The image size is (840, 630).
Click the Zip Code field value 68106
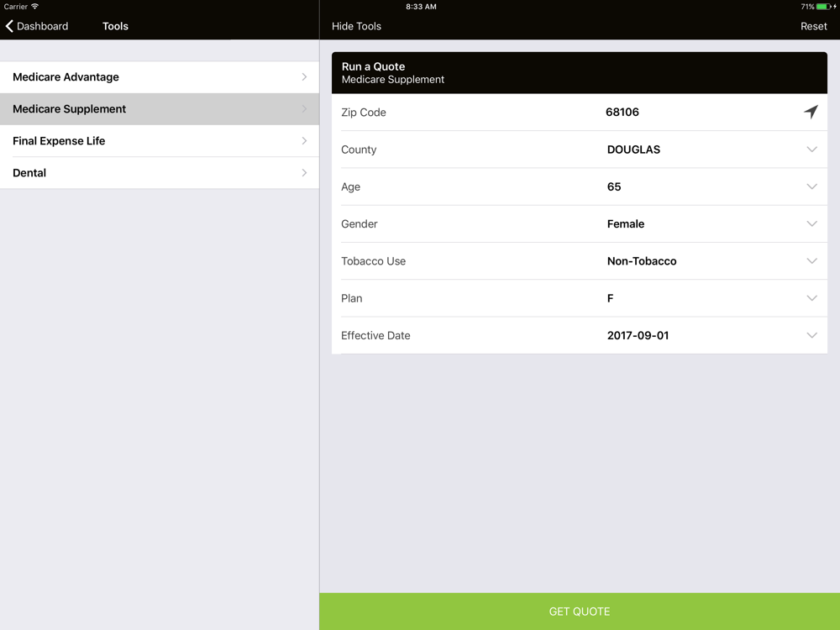click(x=622, y=112)
